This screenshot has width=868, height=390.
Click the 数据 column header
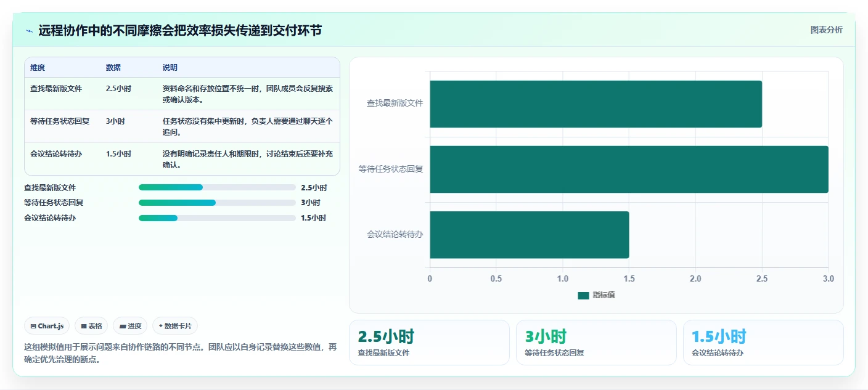pyautogui.click(x=113, y=68)
